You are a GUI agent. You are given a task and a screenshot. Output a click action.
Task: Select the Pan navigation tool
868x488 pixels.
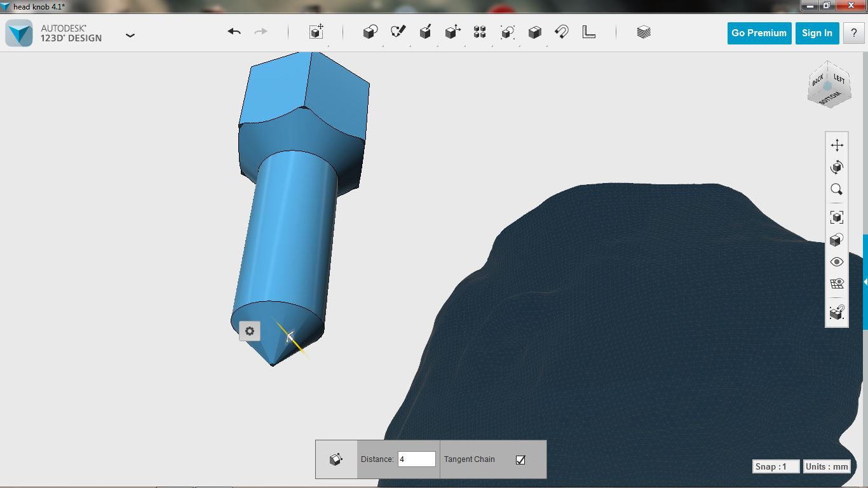click(x=837, y=145)
